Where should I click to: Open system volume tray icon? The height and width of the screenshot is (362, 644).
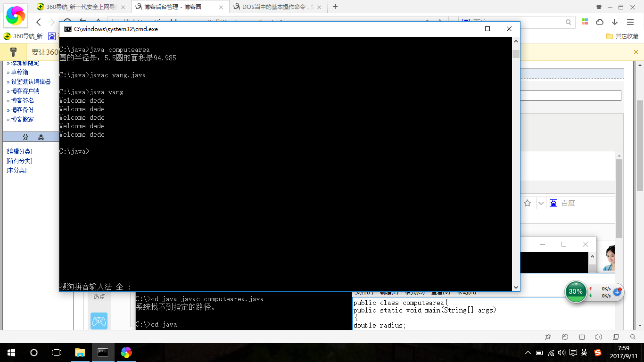(561, 353)
